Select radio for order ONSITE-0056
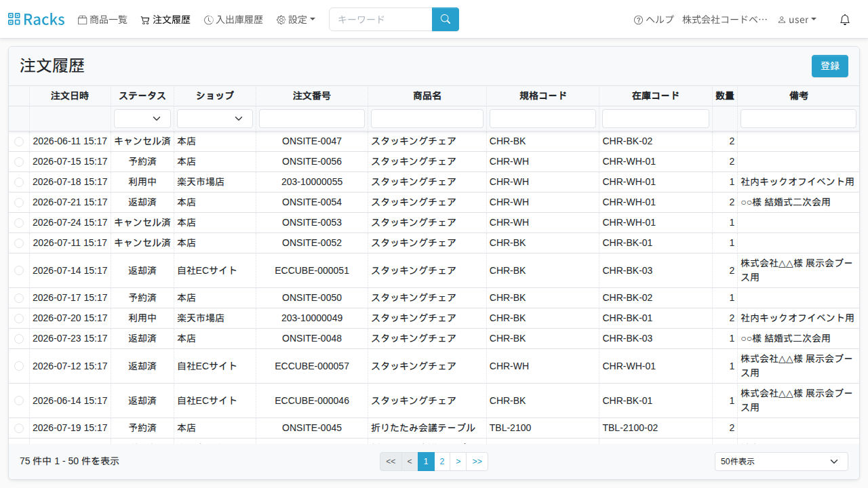868x488 pixels. pos(19,162)
